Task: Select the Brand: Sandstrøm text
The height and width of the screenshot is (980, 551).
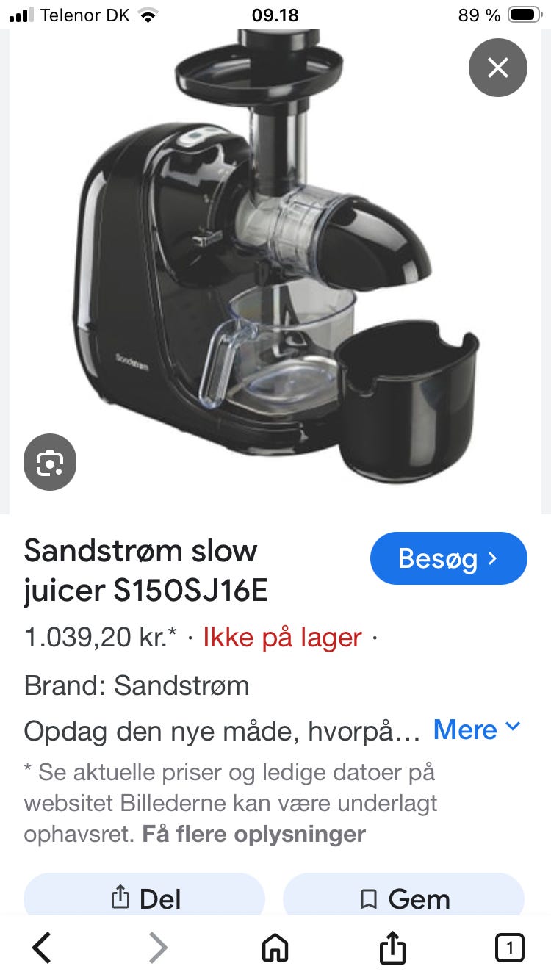Action: [137, 685]
